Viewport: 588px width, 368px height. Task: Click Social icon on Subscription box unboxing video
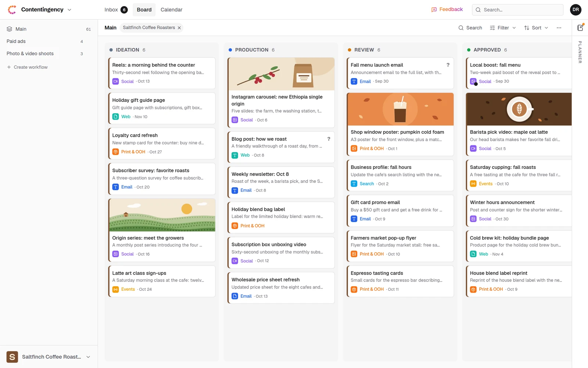click(x=235, y=261)
